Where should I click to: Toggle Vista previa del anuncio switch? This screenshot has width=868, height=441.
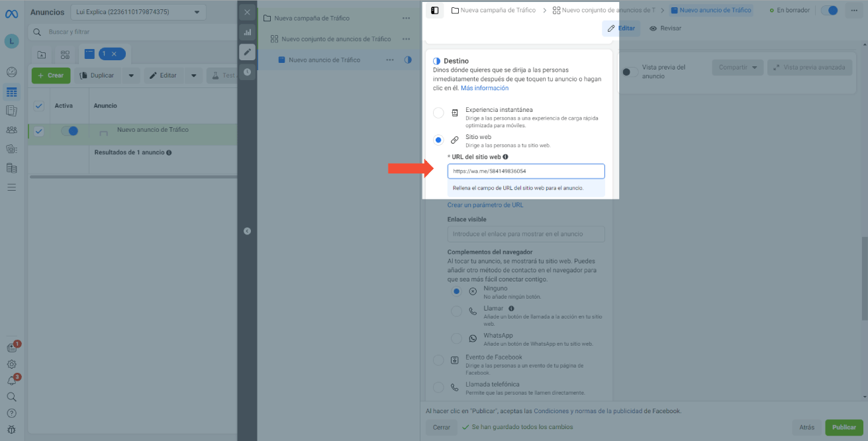630,71
